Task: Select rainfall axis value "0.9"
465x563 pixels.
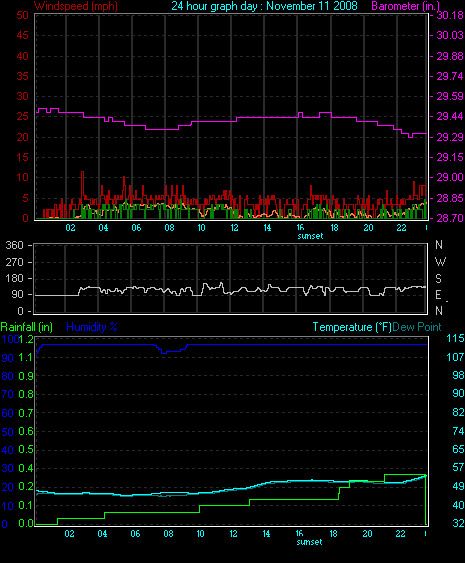Action: point(26,376)
